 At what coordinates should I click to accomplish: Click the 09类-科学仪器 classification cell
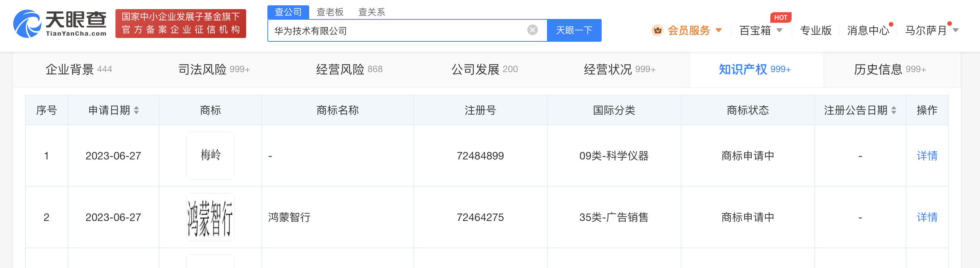(614, 156)
